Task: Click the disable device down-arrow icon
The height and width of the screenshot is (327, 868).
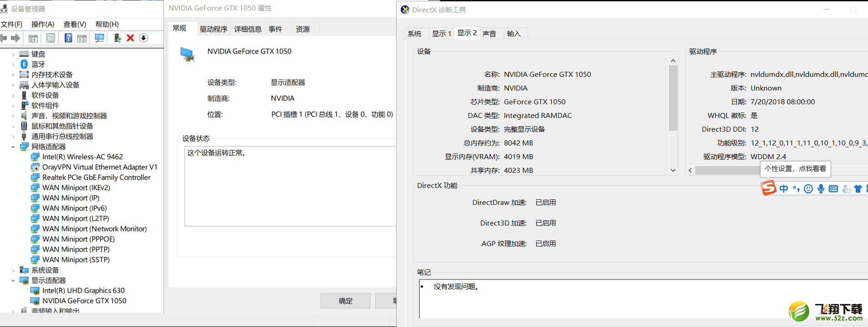Action: coord(143,38)
